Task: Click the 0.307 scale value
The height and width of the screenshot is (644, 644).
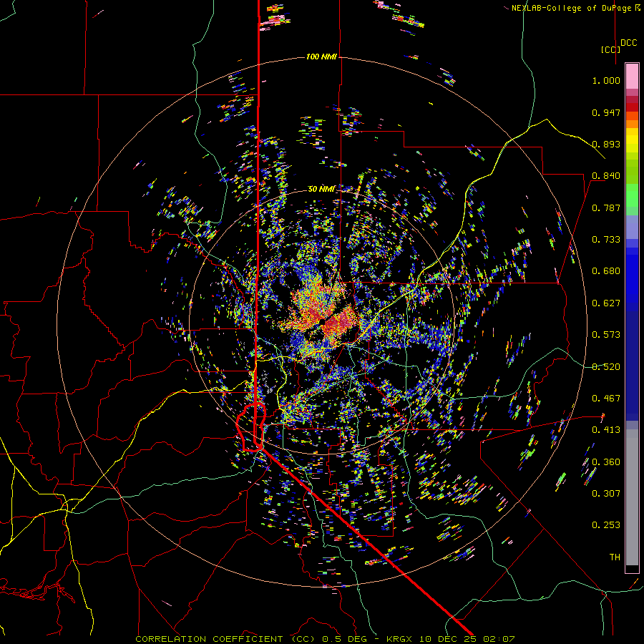Action: pyautogui.click(x=606, y=494)
